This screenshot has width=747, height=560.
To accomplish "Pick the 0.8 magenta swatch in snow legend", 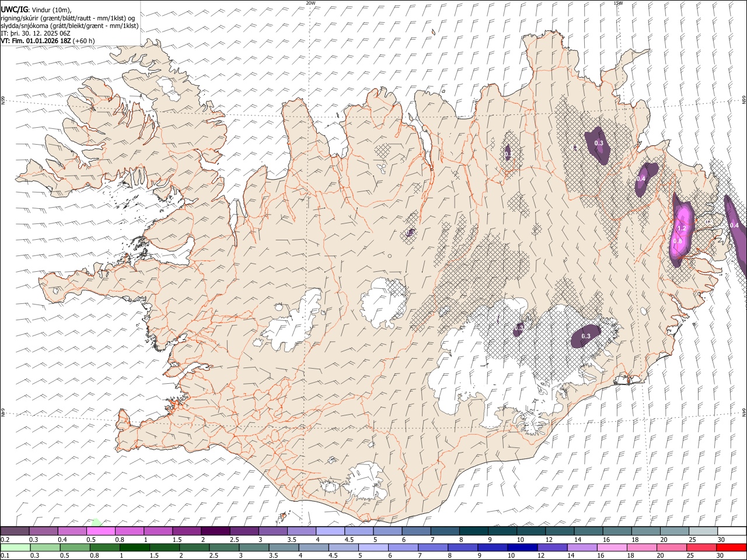I will click(x=129, y=531).
